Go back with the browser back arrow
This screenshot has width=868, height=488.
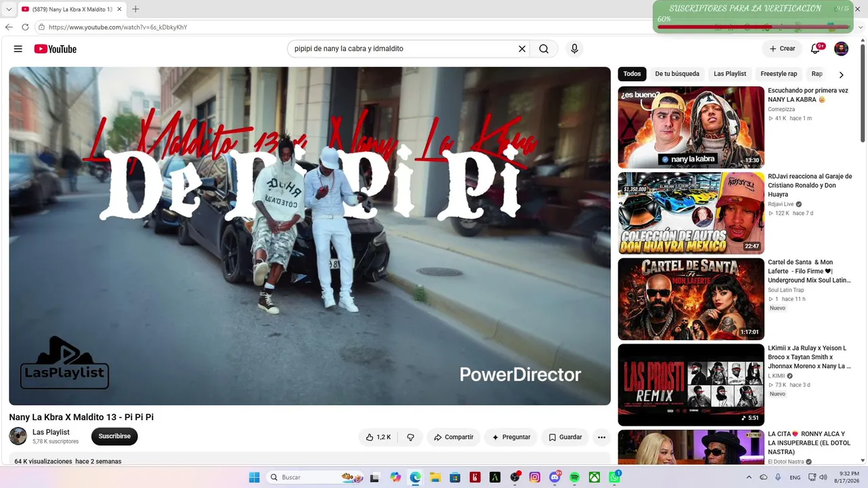tap(9, 27)
